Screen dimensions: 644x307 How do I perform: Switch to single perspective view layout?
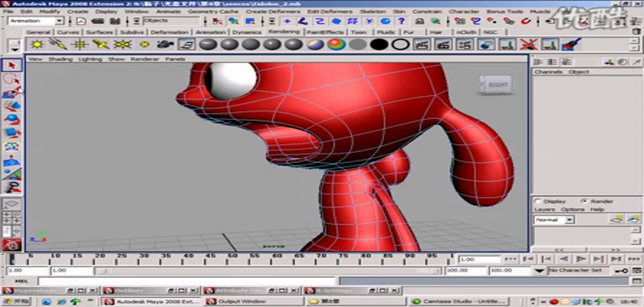point(12,204)
